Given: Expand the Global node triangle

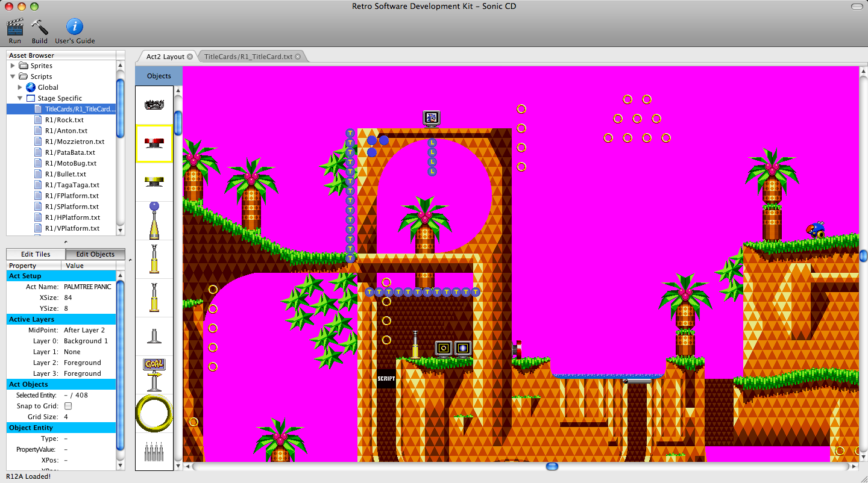Looking at the screenshot, I should point(20,87).
